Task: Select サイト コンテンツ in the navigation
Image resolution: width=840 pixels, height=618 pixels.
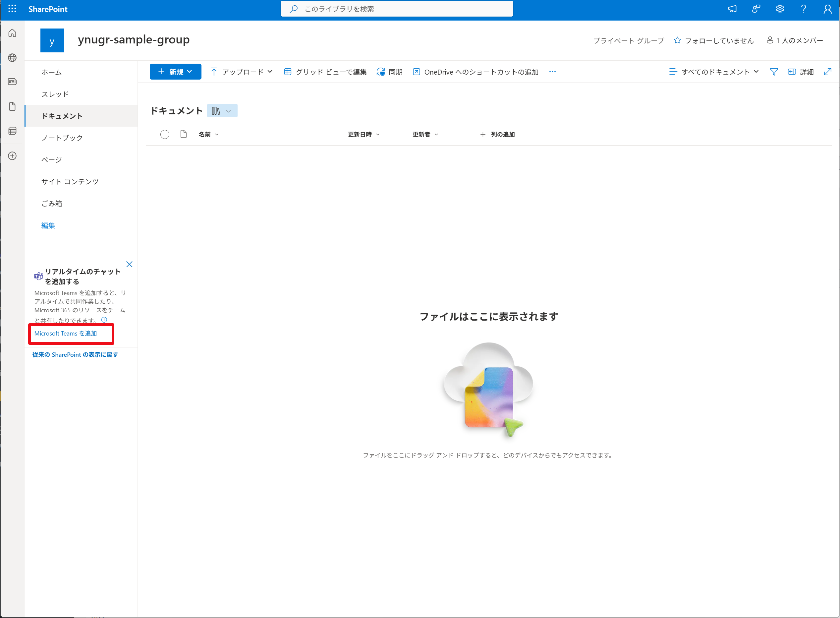Action: click(x=70, y=182)
